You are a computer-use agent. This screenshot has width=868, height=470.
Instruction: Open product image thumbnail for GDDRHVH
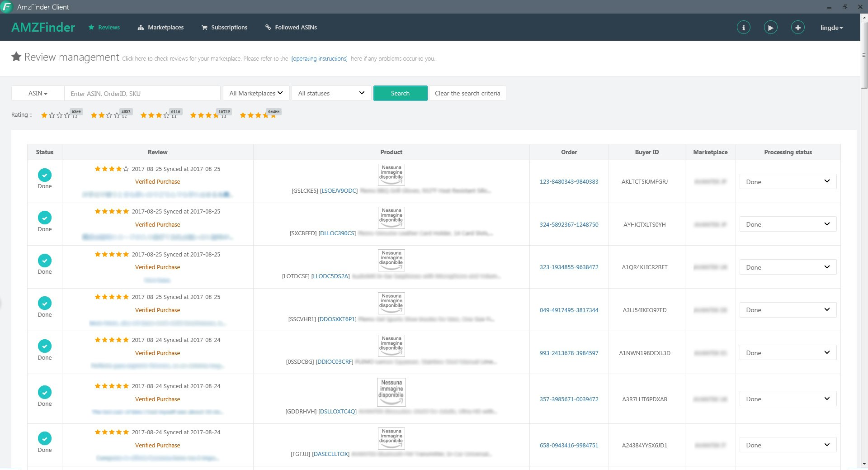[x=392, y=392]
